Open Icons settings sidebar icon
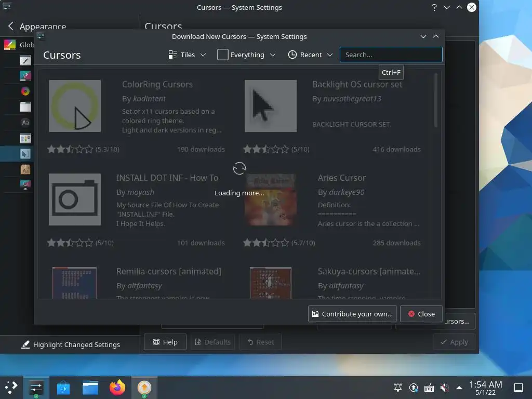The height and width of the screenshot is (399, 532). 25,138
